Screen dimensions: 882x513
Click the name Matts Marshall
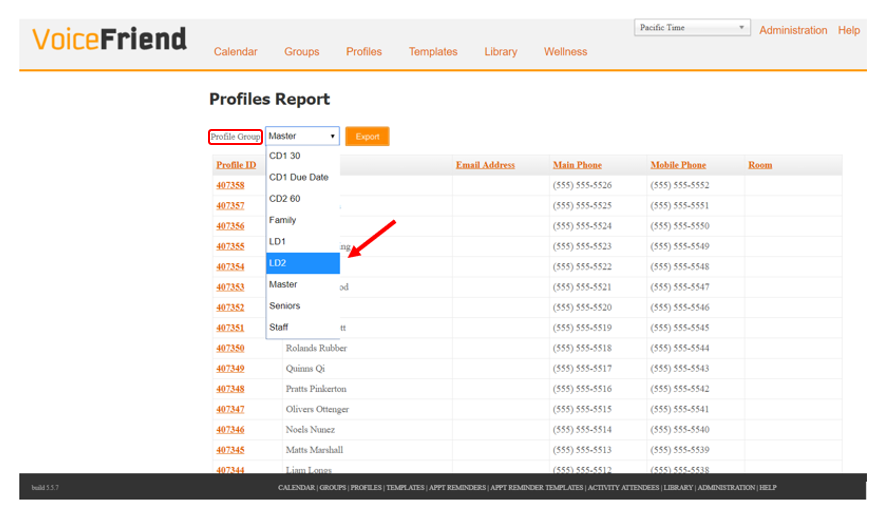tap(314, 450)
